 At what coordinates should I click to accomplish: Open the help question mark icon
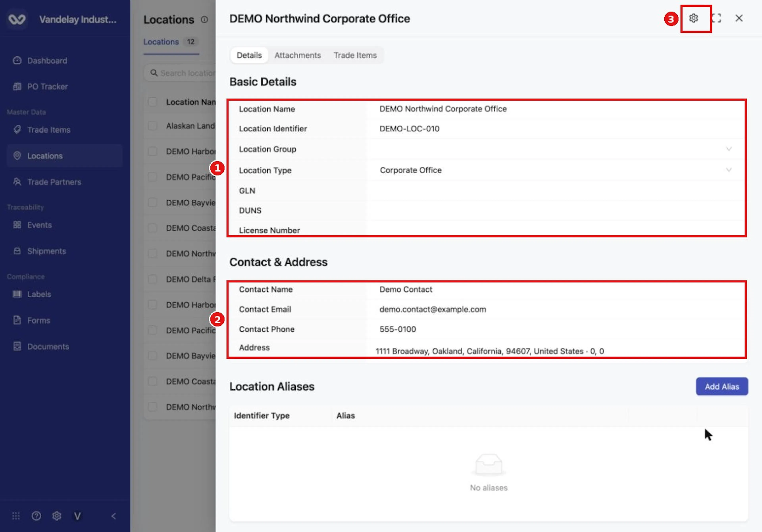pyautogui.click(x=36, y=516)
